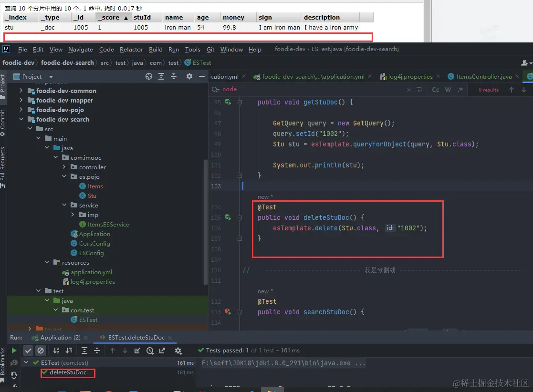Viewport: 533px width, 392px height.
Task: Open the Git menu
Action: 210,50
